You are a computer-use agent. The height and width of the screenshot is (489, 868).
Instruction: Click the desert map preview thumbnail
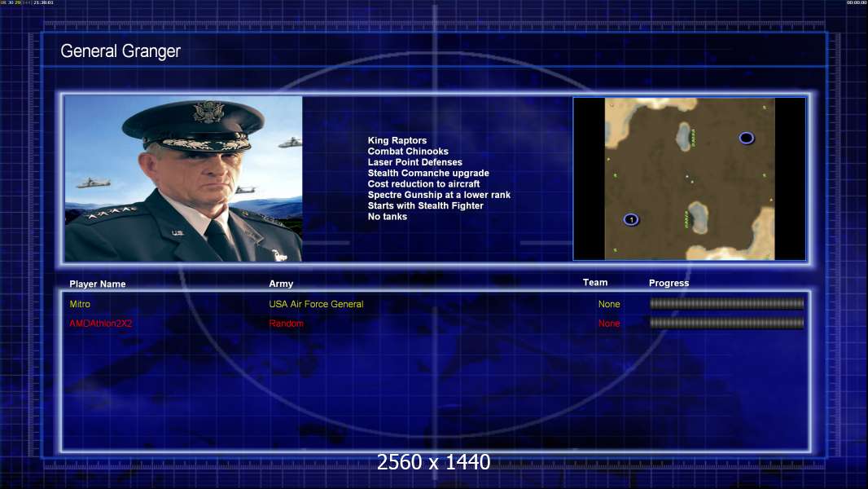point(689,178)
